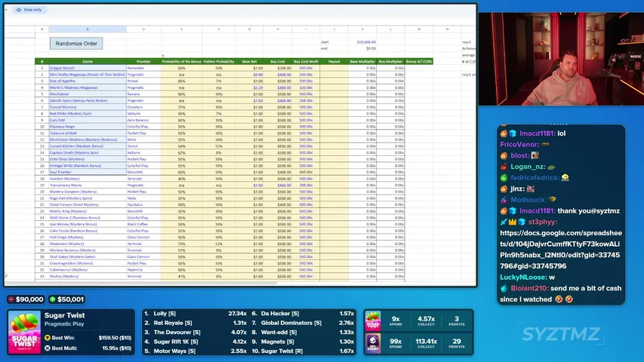This screenshot has width=644, height=362.
Task: Click leaderboard entry Global Dominators [S]
Action: (x=291, y=323)
